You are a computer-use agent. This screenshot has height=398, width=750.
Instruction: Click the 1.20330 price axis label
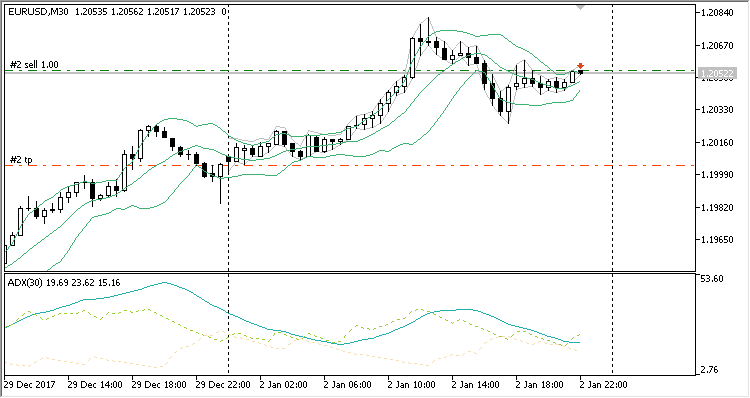(x=717, y=110)
